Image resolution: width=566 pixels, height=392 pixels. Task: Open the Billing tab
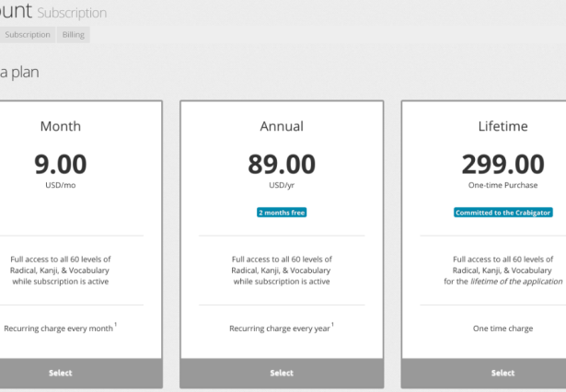click(x=73, y=35)
